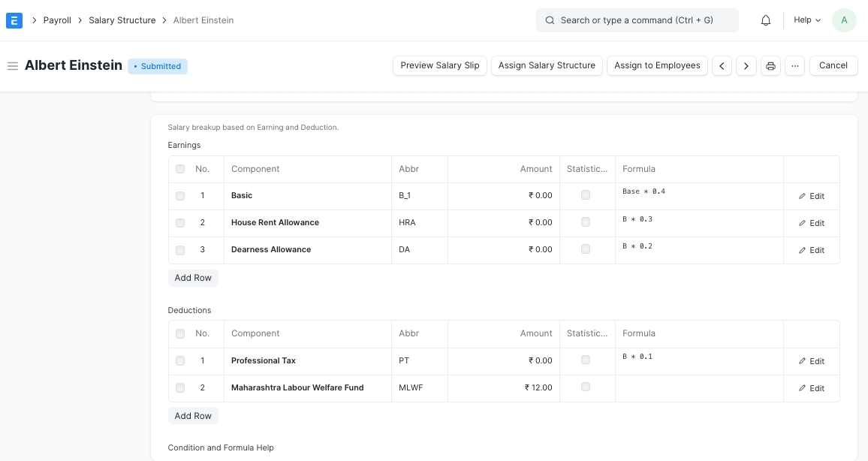Expand Condition and Formula Help section

(221, 447)
